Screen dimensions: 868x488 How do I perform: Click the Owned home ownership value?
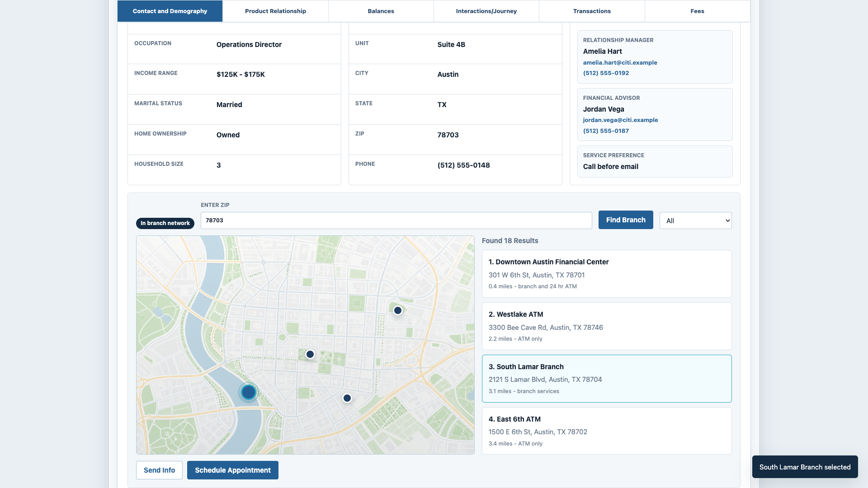click(228, 135)
